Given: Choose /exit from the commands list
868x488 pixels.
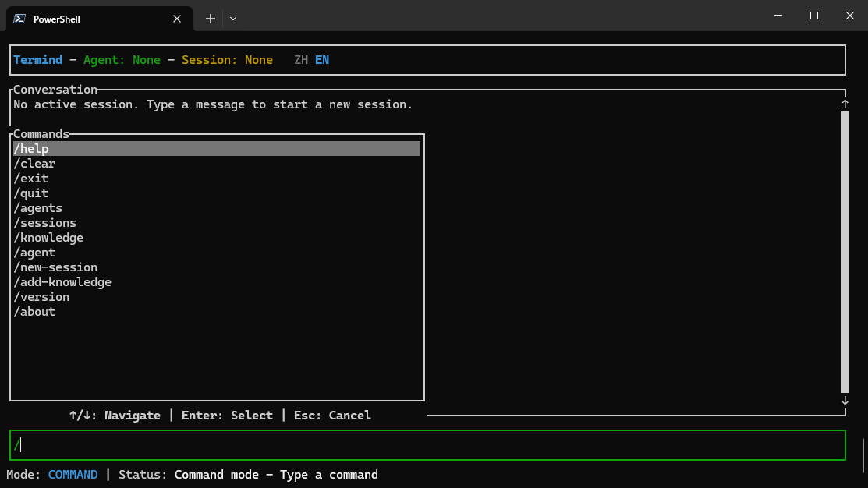Looking at the screenshot, I should (31, 179).
